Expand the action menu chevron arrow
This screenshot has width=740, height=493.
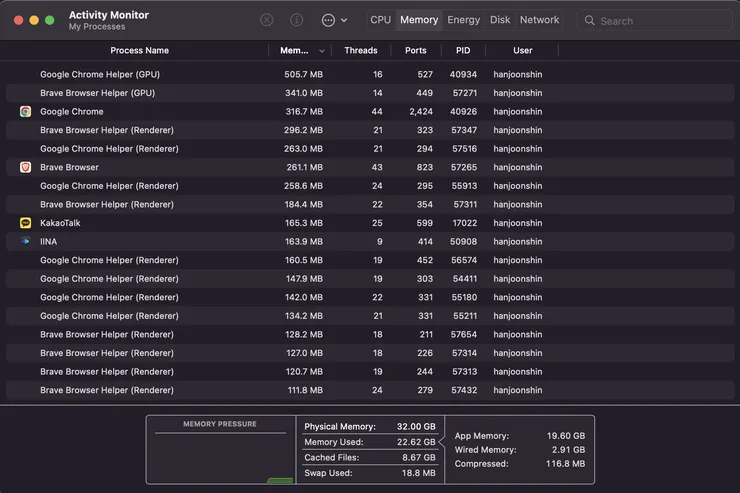click(344, 20)
